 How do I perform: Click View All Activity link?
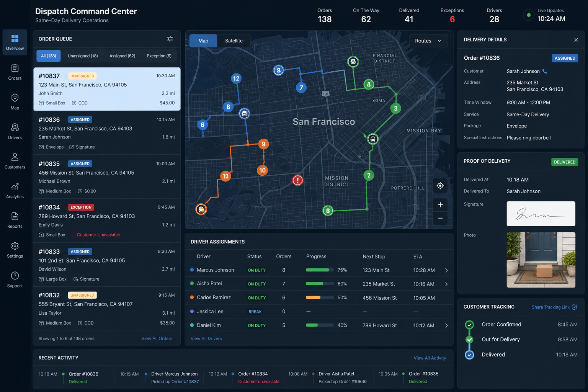point(430,358)
